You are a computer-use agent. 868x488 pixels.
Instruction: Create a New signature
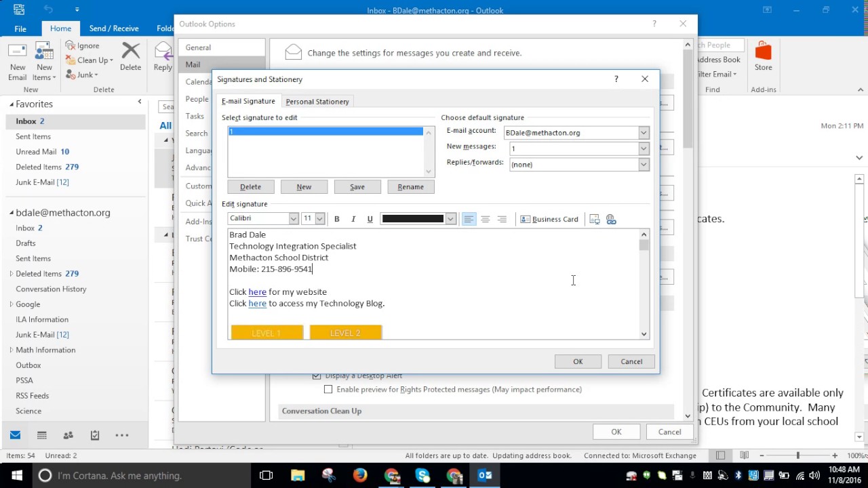pyautogui.click(x=304, y=187)
